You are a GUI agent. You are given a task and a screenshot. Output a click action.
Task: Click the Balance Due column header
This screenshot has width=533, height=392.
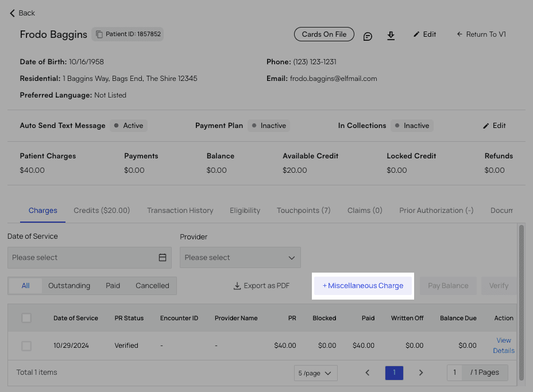(x=458, y=319)
